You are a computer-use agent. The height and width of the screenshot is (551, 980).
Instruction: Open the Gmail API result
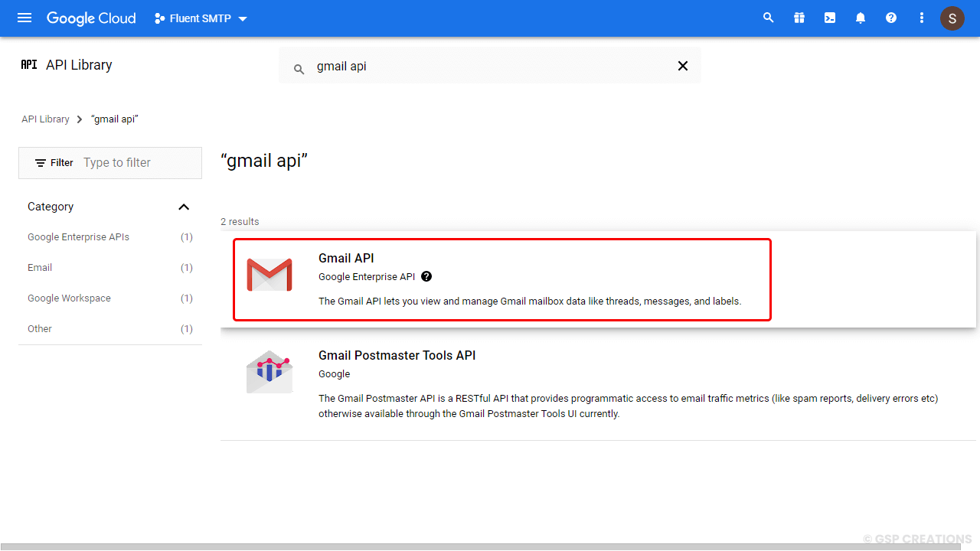tap(346, 258)
